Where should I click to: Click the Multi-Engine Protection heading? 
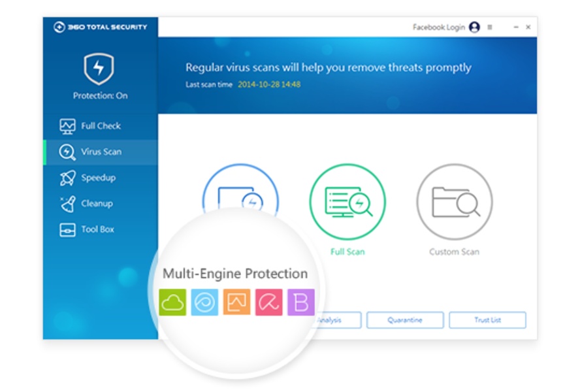(x=235, y=274)
